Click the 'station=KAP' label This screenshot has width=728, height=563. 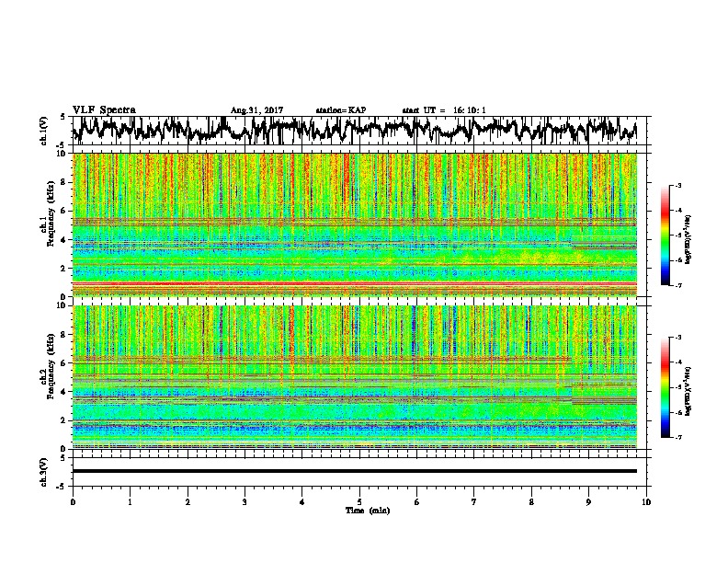tap(341, 110)
